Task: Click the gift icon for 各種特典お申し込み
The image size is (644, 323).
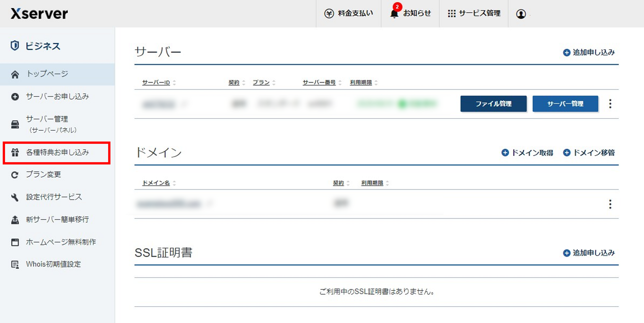Action: [15, 153]
